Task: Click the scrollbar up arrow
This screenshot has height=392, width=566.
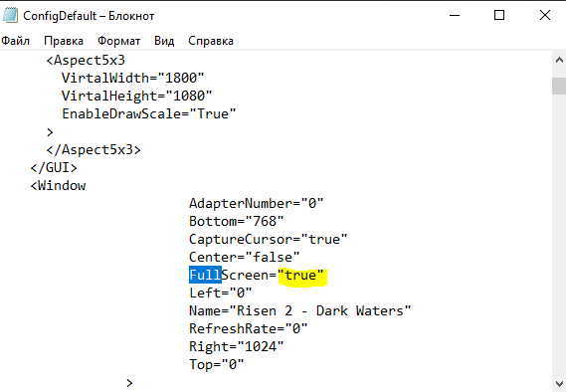Action: click(x=559, y=61)
